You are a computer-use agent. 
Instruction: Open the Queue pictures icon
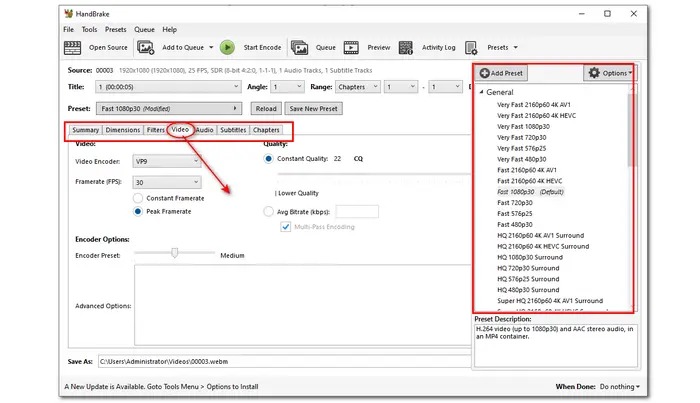click(x=300, y=47)
